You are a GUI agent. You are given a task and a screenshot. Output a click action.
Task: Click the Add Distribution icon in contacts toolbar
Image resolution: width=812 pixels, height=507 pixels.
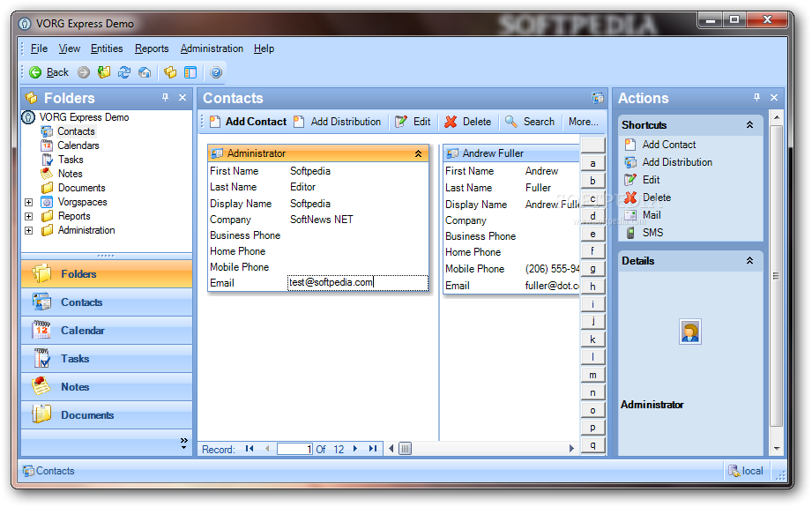pos(298,122)
